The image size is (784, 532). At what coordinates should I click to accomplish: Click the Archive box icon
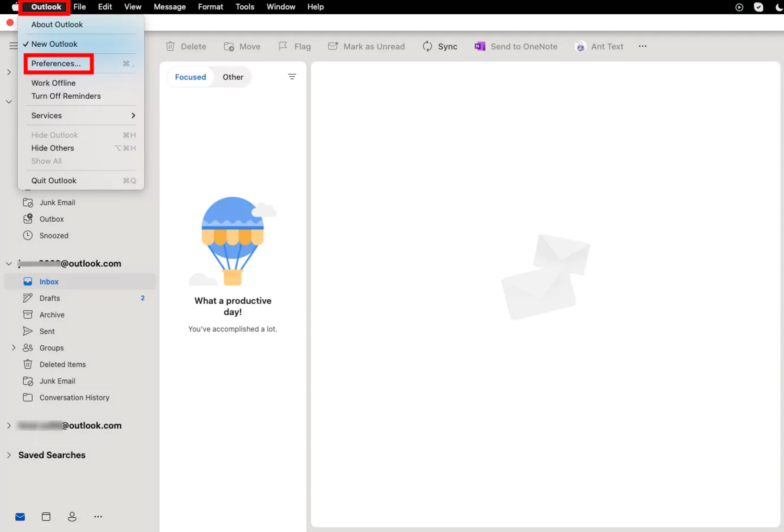click(x=28, y=315)
